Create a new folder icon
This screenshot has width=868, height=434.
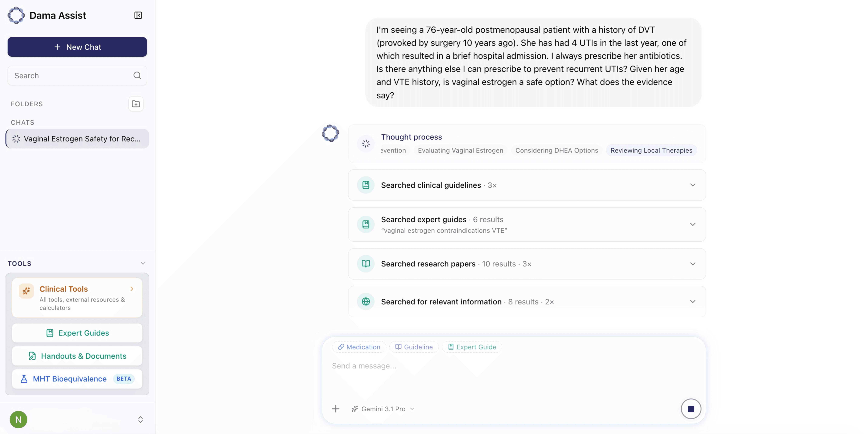coord(136,104)
